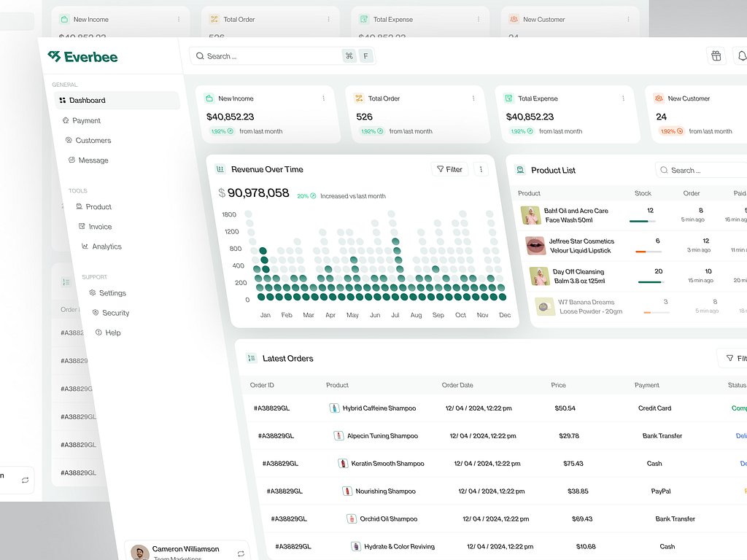Click the Nourishing Shampoo product icon

[347, 491]
